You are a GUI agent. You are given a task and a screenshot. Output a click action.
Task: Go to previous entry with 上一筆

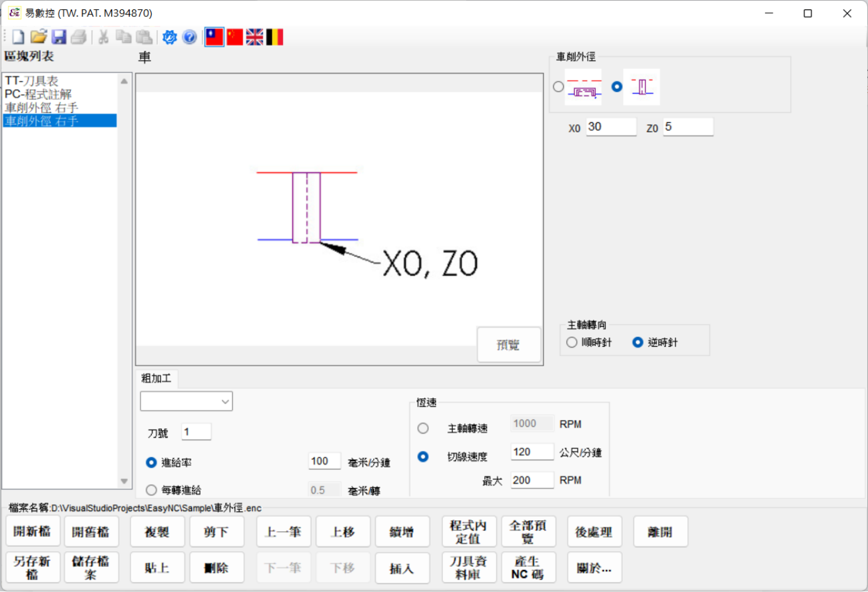(x=283, y=532)
